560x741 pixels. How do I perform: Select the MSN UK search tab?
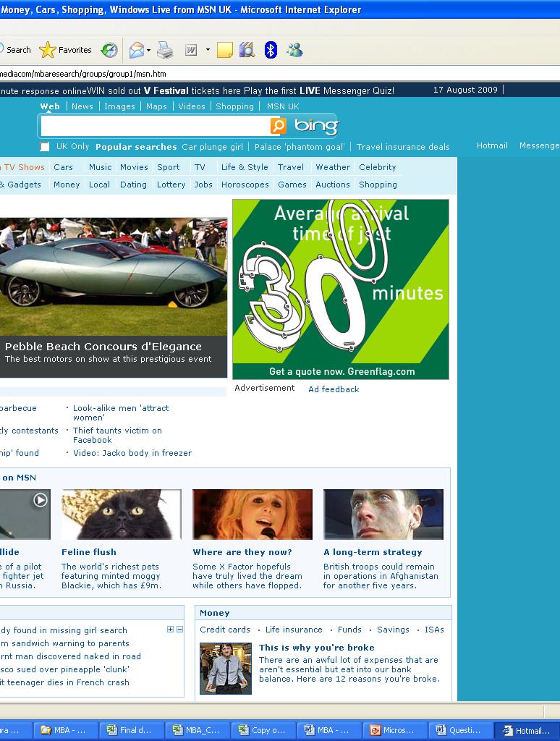click(x=283, y=106)
